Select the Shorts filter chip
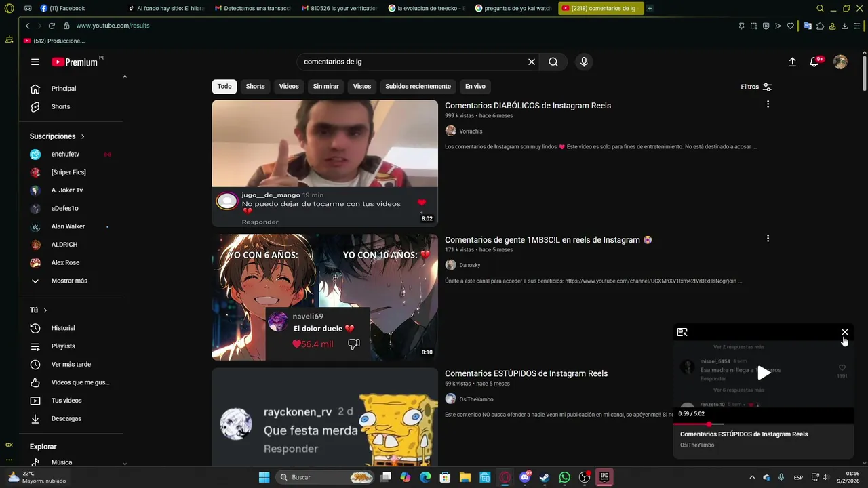 pyautogui.click(x=255, y=87)
